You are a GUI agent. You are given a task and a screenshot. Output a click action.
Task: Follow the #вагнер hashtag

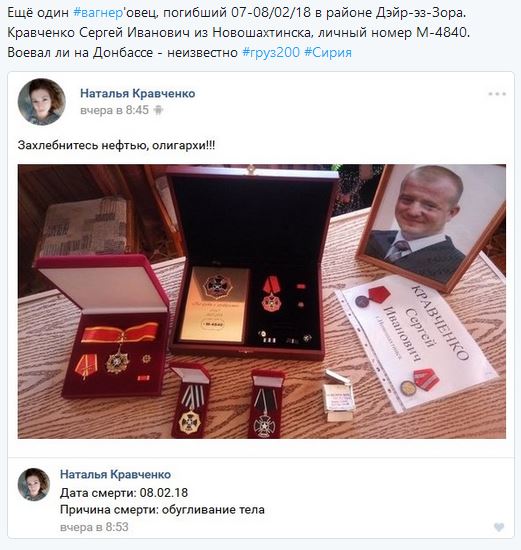[98, 13]
